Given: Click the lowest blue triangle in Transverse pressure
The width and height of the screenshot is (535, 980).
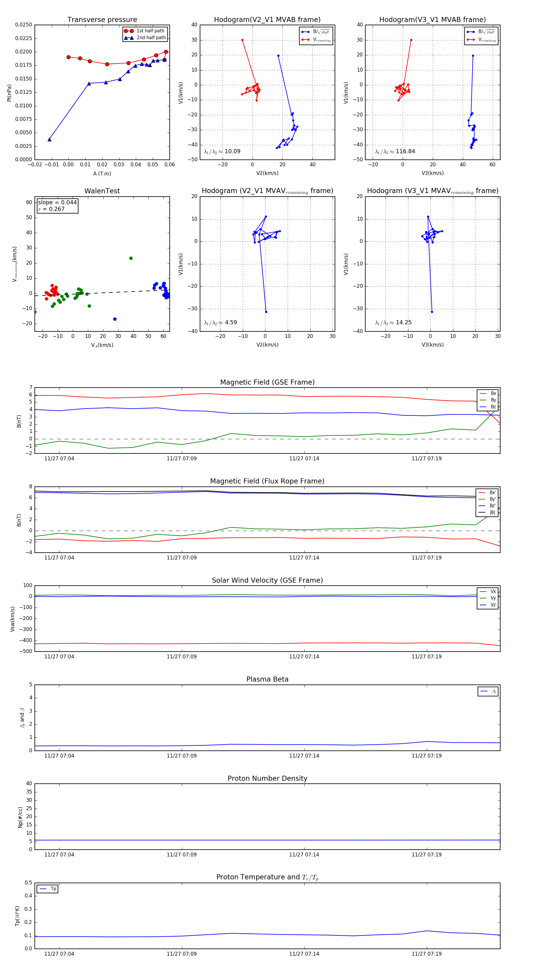Looking at the screenshot, I should tap(50, 140).
